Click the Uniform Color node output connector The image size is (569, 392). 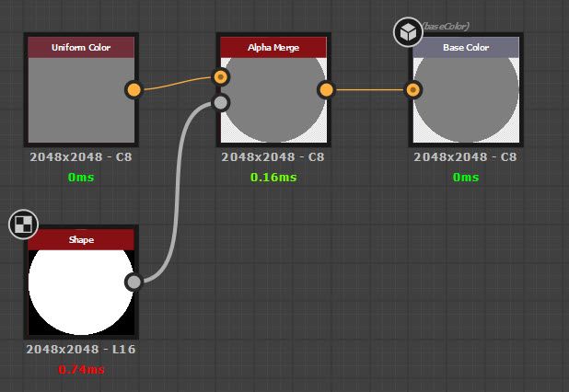(x=134, y=89)
